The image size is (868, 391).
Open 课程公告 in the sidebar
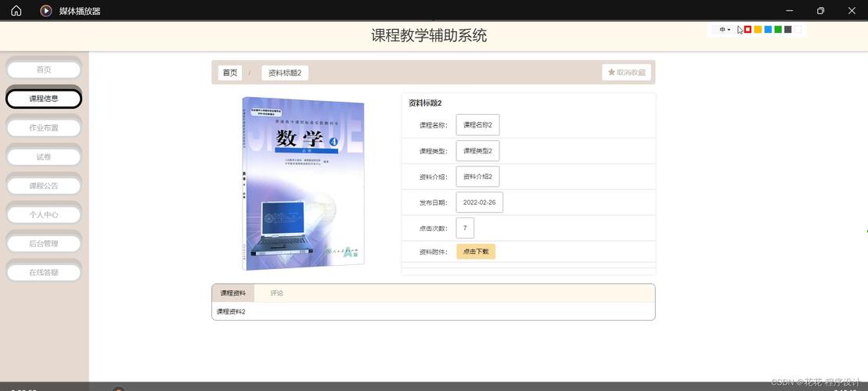click(44, 186)
